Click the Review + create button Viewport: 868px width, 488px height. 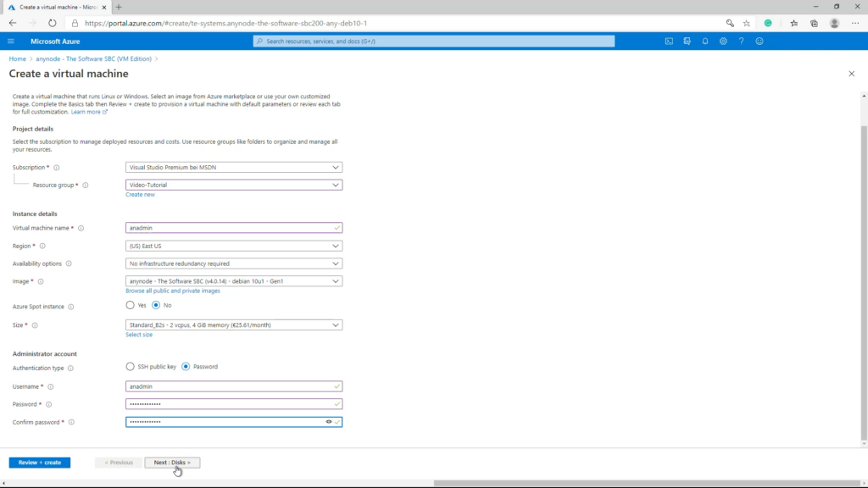coord(39,463)
